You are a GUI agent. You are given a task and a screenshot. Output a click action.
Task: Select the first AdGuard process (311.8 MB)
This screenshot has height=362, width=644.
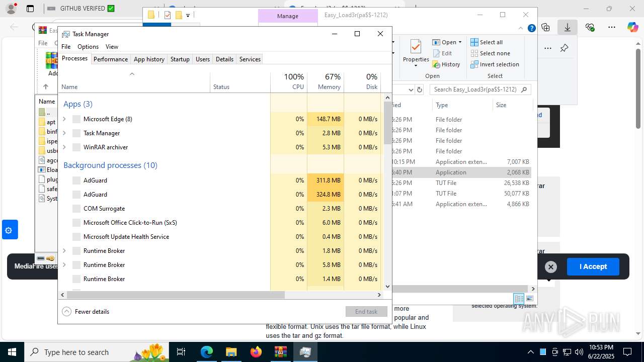pos(220,180)
